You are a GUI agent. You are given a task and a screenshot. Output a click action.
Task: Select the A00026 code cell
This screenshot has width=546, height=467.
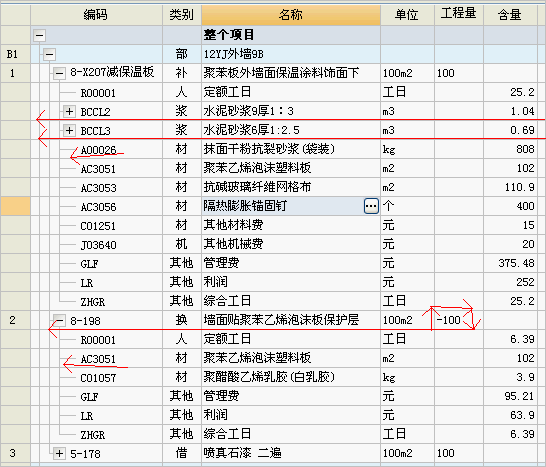point(98,150)
